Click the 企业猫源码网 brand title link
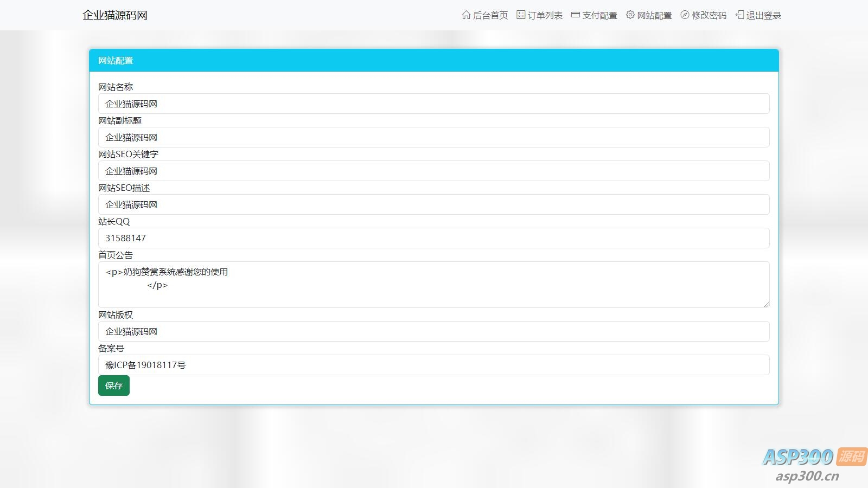 tap(115, 15)
